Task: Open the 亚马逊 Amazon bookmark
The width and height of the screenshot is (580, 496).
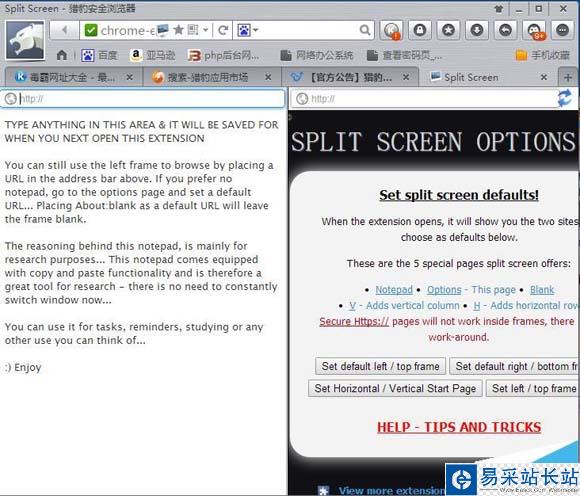Action: coord(152,55)
